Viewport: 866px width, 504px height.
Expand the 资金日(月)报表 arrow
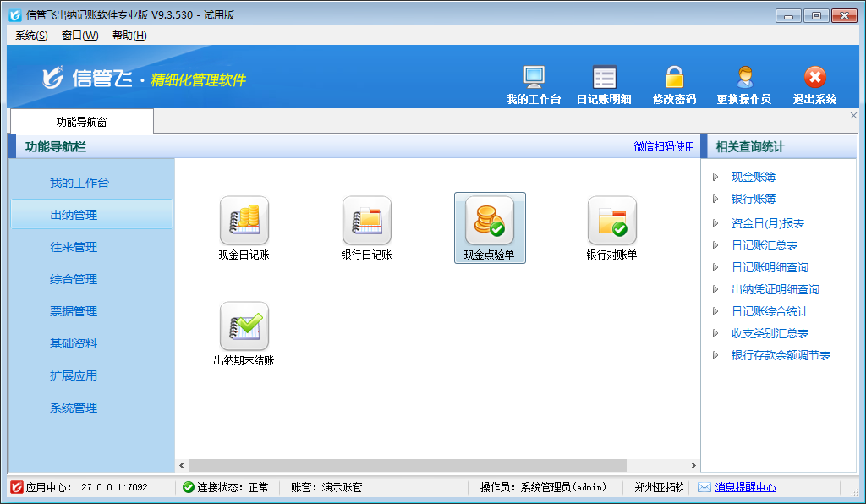point(715,223)
